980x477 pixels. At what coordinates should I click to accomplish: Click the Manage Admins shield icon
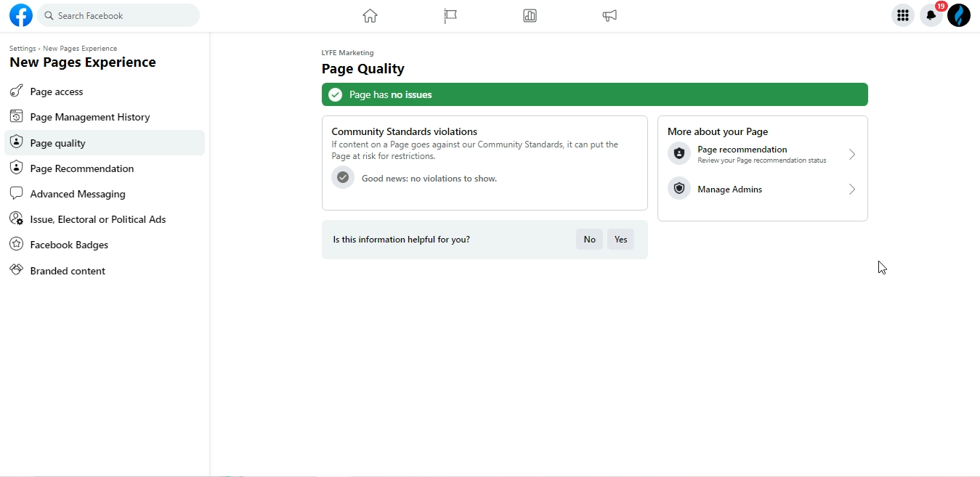(679, 189)
